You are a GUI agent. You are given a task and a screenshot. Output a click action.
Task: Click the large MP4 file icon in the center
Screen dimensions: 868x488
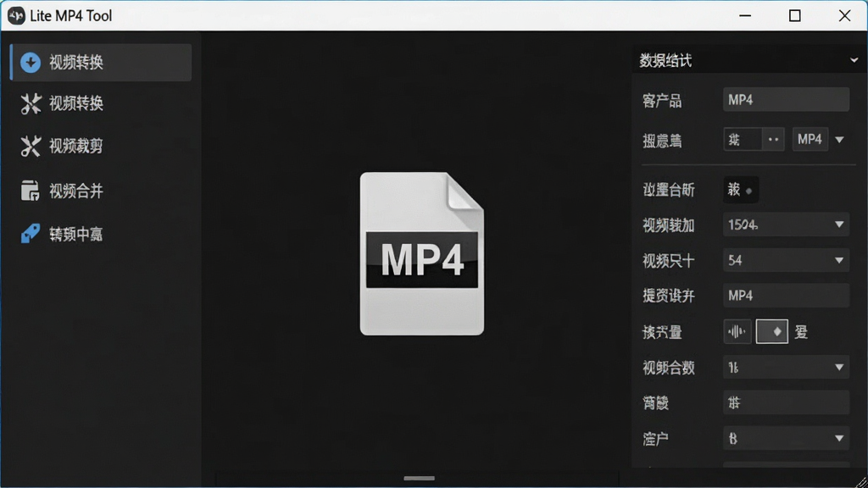[422, 253]
